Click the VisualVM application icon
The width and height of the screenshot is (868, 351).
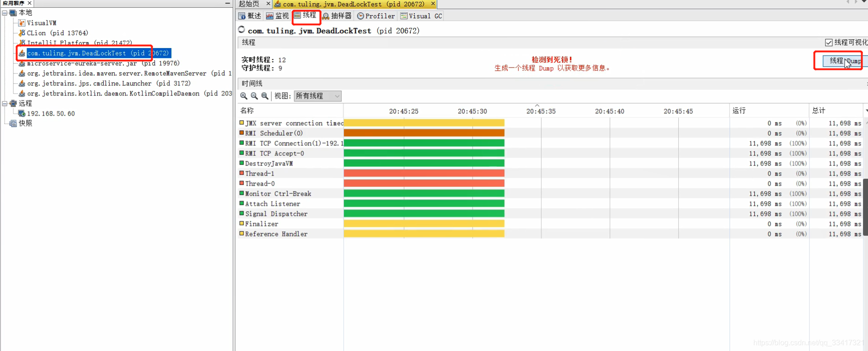pyautogui.click(x=21, y=23)
